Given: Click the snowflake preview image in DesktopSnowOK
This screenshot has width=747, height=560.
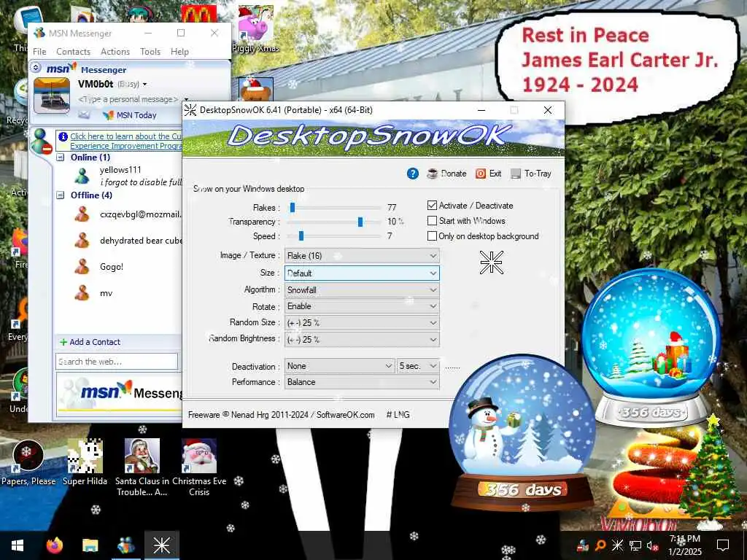Looking at the screenshot, I should click(x=491, y=262).
